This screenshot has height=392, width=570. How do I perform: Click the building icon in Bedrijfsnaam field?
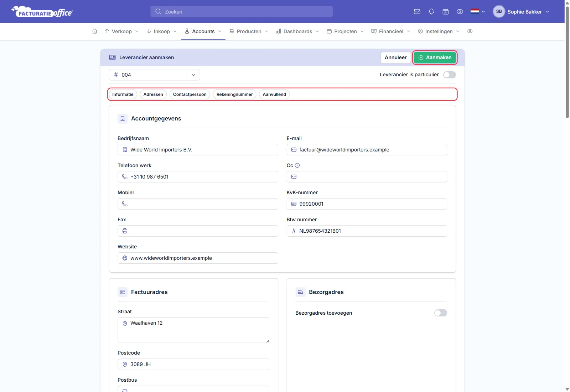click(x=125, y=150)
